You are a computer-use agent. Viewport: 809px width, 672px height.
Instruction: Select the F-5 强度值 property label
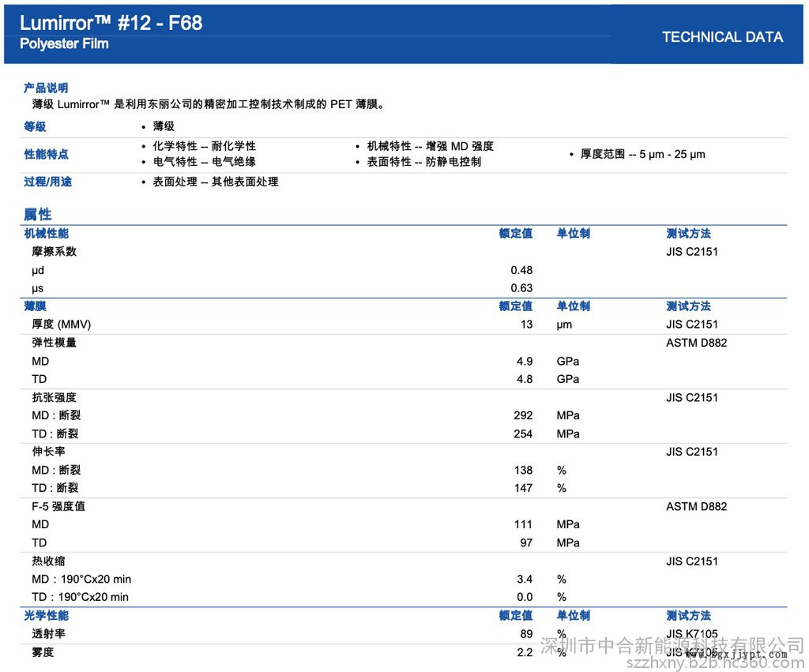point(58,506)
